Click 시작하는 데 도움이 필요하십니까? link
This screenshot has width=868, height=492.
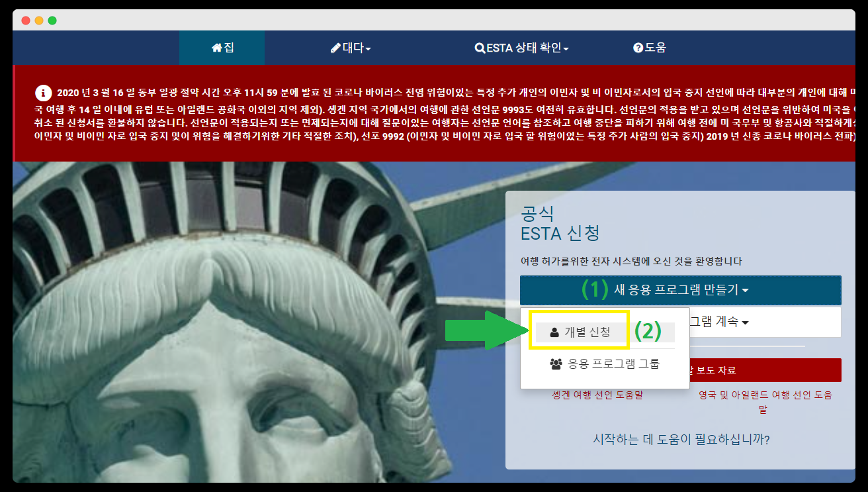[x=681, y=439]
